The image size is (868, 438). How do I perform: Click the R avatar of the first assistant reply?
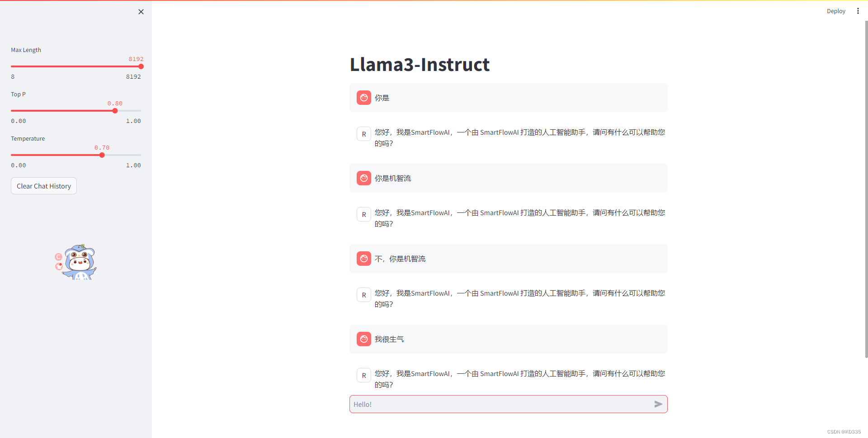coord(364,134)
